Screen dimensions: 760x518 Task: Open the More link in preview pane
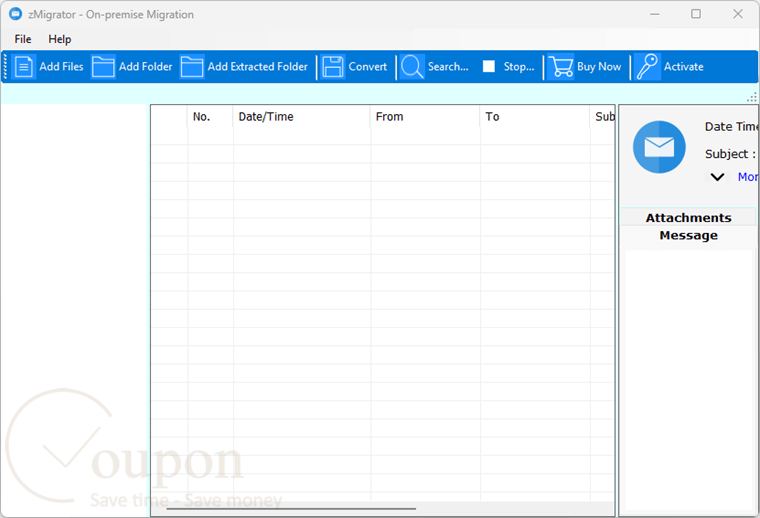pos(747,177)
